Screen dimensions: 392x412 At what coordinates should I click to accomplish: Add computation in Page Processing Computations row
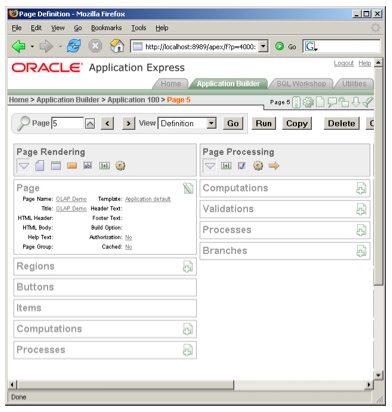pos(361,188)
